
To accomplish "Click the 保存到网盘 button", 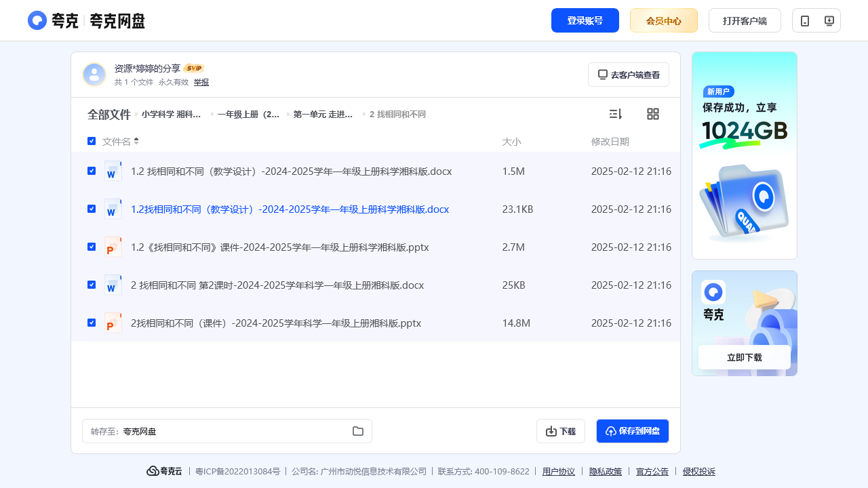I will click(633, 431).
